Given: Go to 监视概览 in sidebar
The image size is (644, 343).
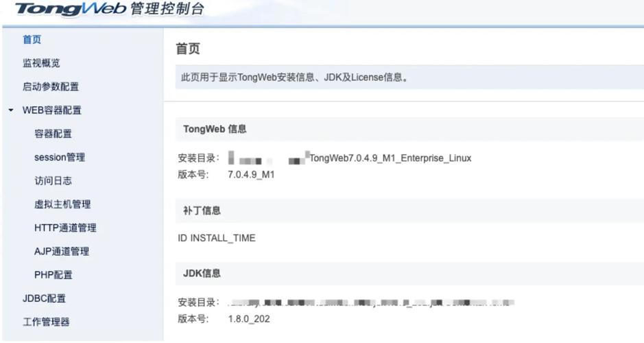Looking at the screenshot, I should pos(41,63).
